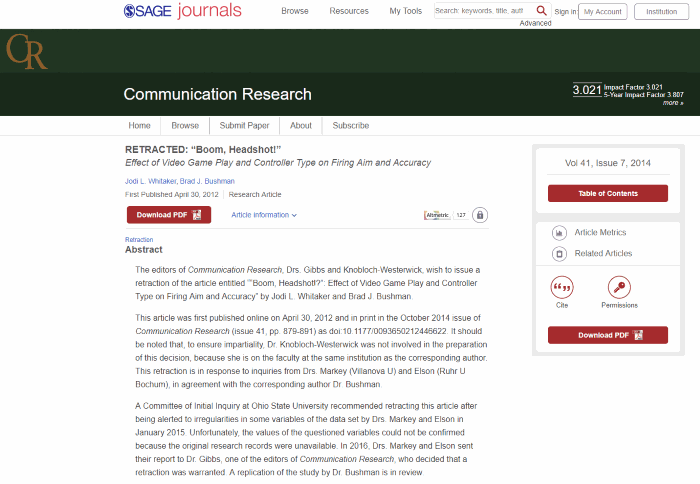Click the 3.021 impact factor number
700x484 pixels.
click(x=587, y=90)
